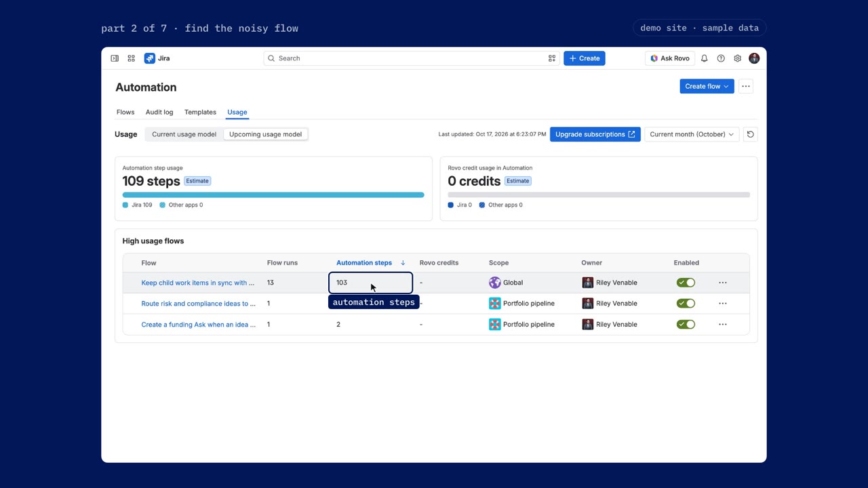Disable the Route risk and compliance flow toggle
Image resolution: width=868 pixels, height=488 pixels.
pos(686,304)
